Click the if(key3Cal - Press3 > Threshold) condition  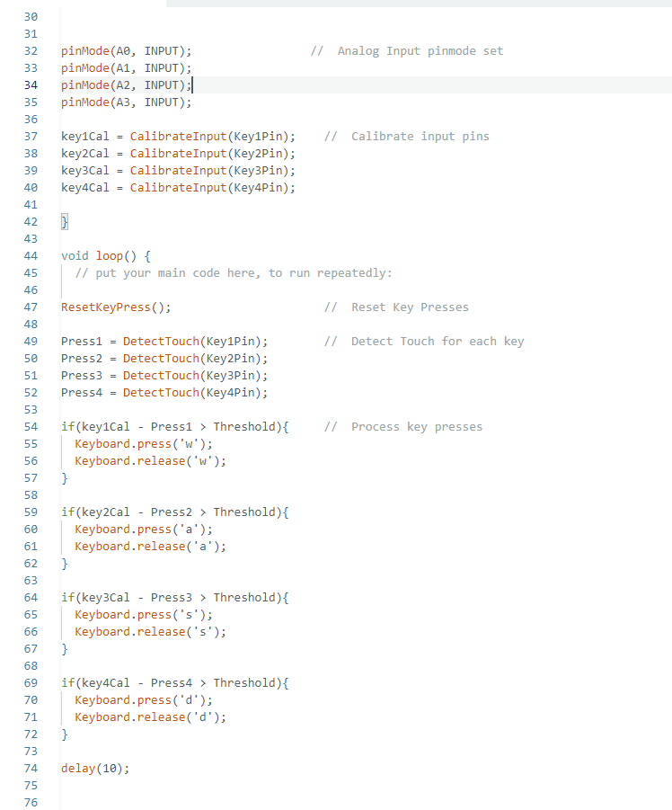click(x=174, y=598)
